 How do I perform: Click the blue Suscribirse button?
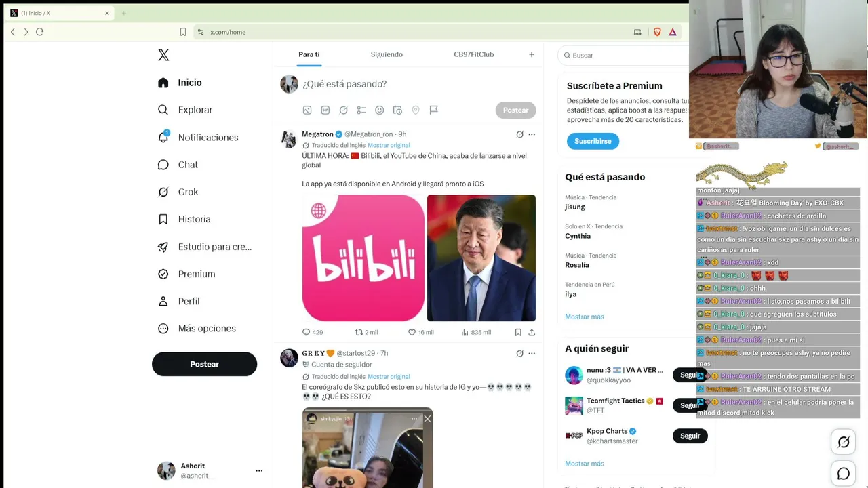pos(593,141)
